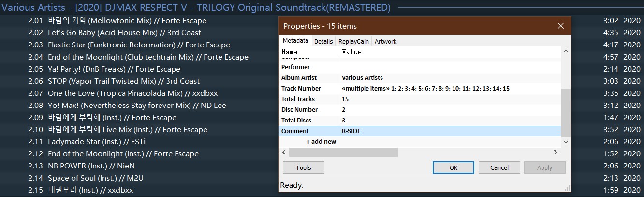Select the Total Tracks field
Image resolution: width=644 pixels, height=197 pixels.
pos(298,99)
